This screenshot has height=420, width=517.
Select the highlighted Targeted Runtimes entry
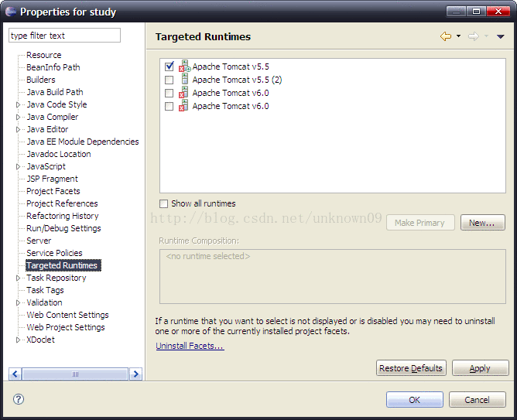(x=63, y=265)
